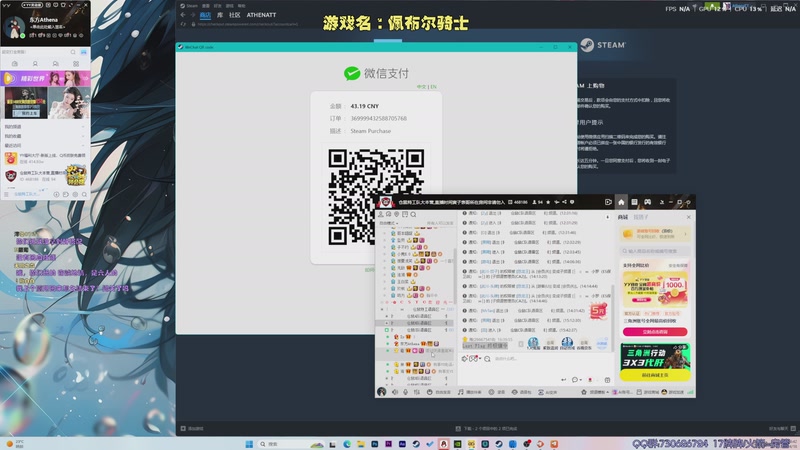Open the video play icon in channel title bar
Screen dimensions: 800x450
tap(608, 202)
